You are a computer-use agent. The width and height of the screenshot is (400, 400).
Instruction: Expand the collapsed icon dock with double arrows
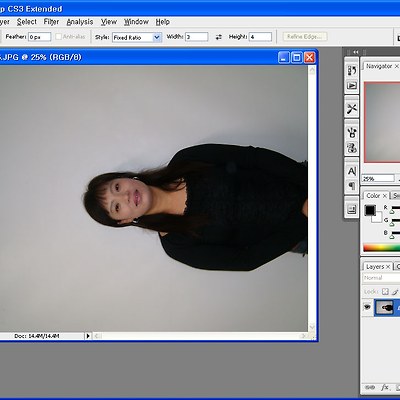(x=356, y=52)
